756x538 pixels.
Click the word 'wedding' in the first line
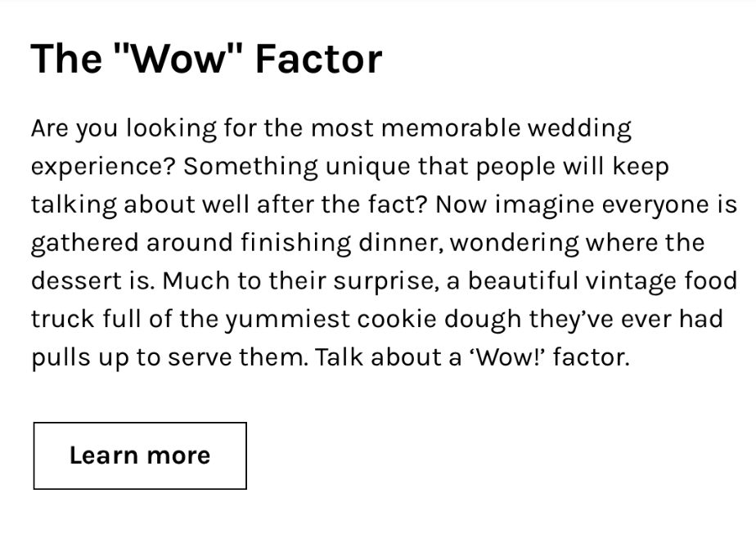click(579, 129)
